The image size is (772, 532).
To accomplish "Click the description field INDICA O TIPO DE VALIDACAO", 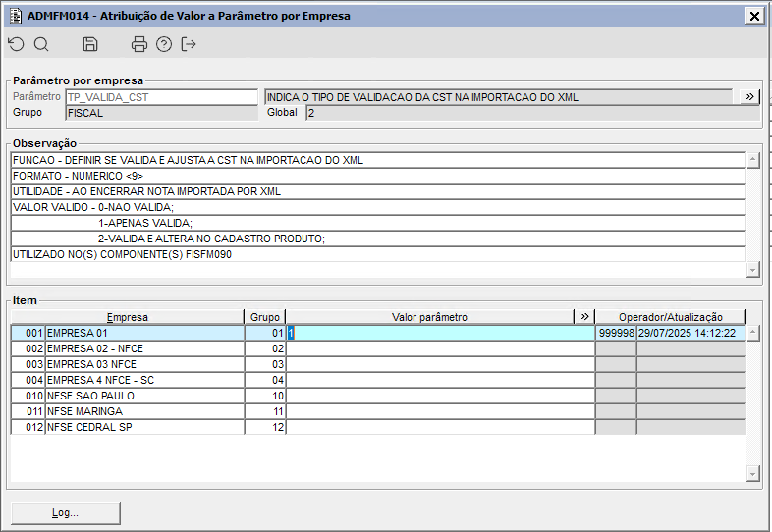I will coord(498,97).
